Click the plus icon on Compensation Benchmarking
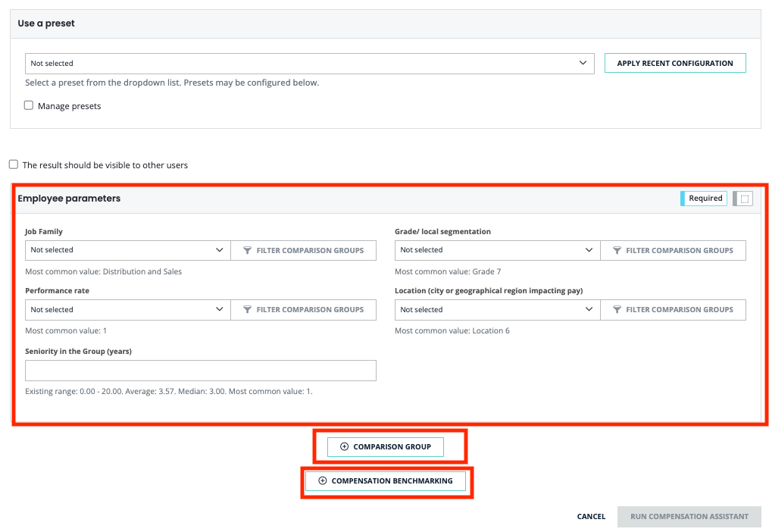Image resolution: width=769 pixels, height=532 pixels. coord(323,481)
